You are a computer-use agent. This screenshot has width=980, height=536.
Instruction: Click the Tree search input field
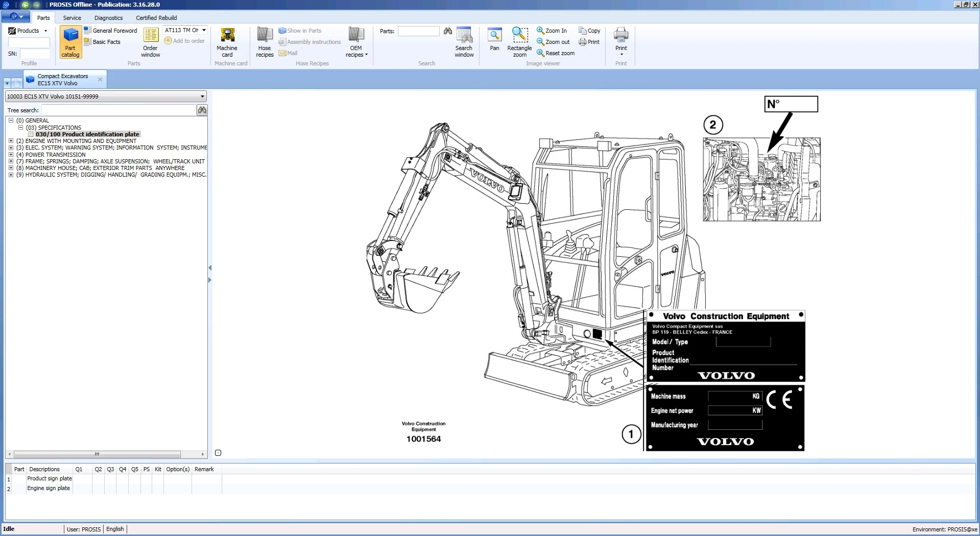pos(118,110)
